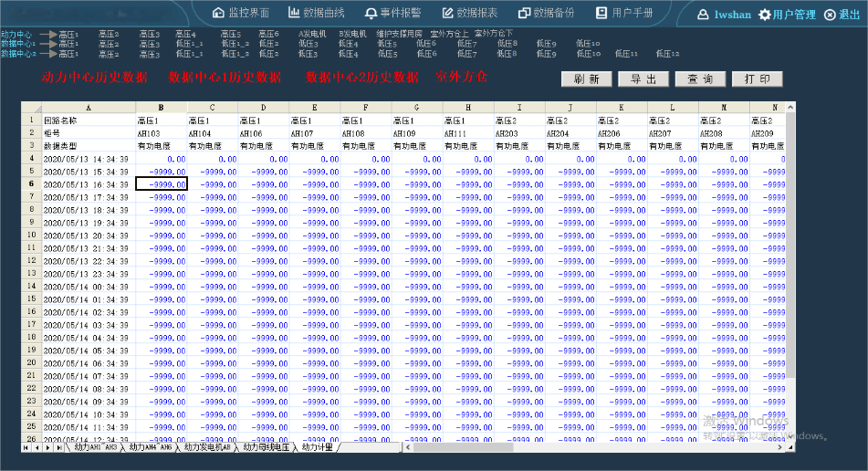Open 维护支撑用房 in the 动力中心 row
This screenshot has width=868, height=471.
(399, 35)
